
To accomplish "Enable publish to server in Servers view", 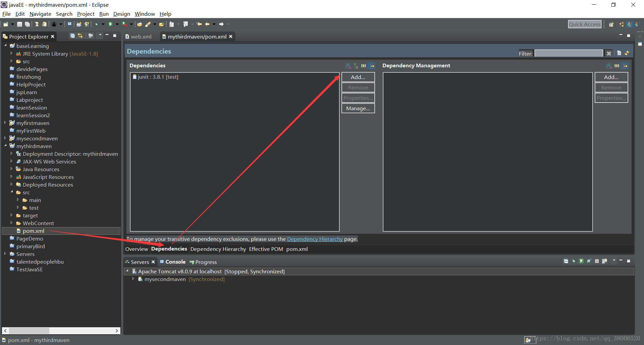I will [x=605, y=261].
